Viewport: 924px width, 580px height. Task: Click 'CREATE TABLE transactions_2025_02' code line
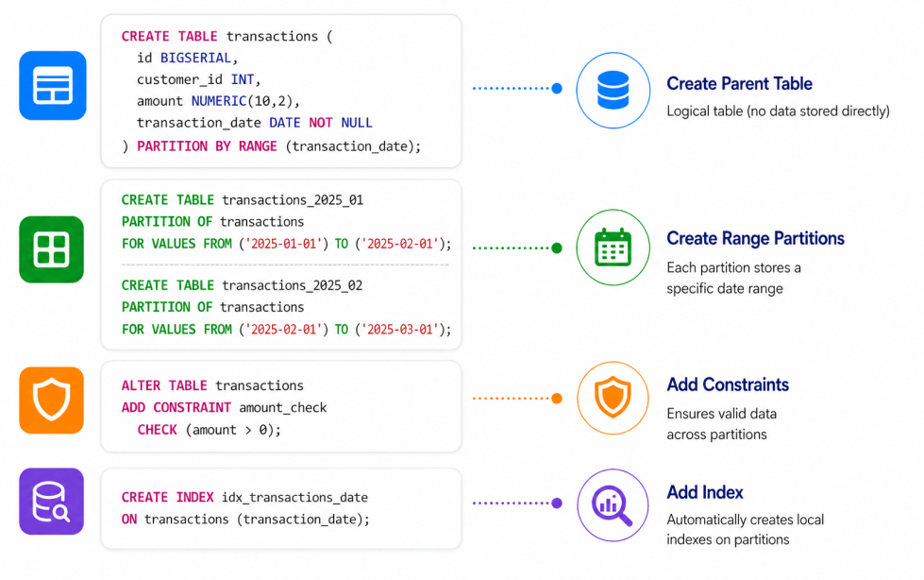click(242, 285)
